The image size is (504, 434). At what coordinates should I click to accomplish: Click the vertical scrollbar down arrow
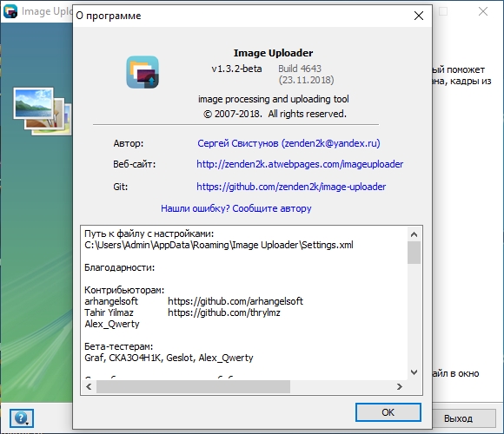[x=414, y=372]
